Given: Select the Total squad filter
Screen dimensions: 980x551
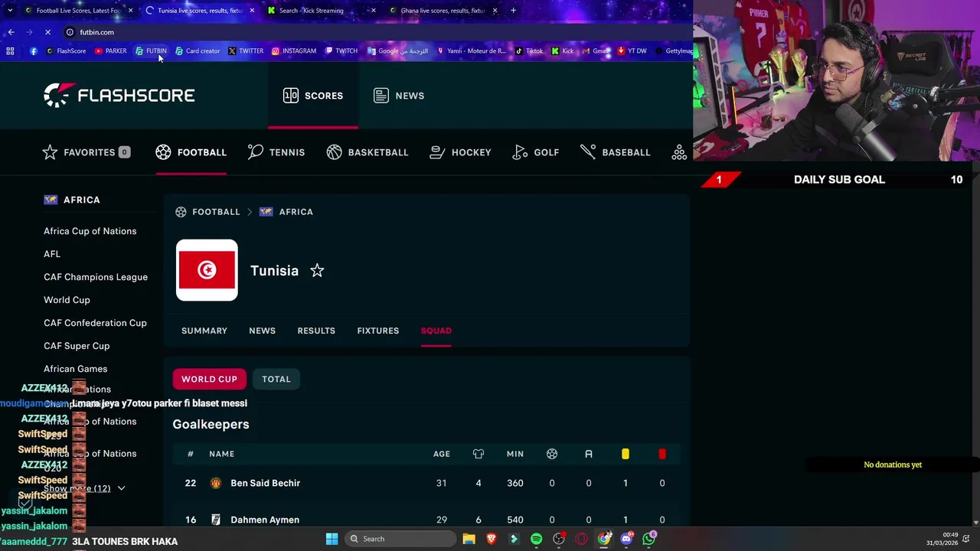Looking at the screenshot, I should point(276,379).
